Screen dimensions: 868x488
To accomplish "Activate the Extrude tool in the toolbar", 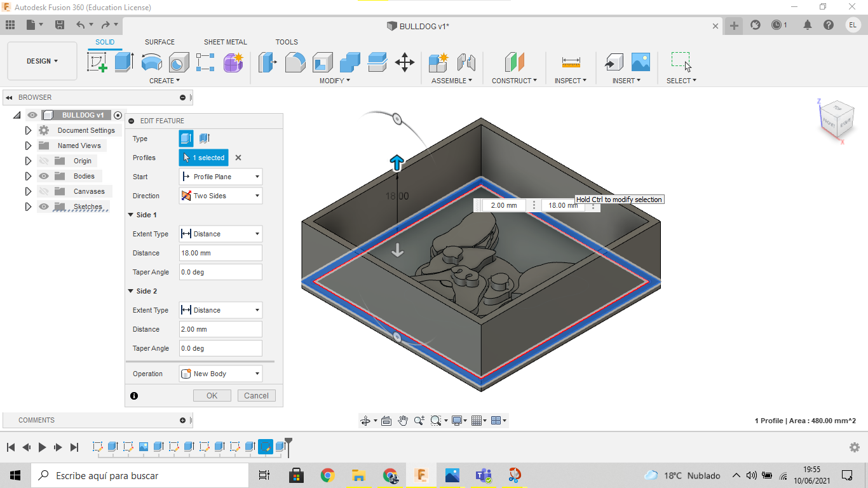I will 124,62.
